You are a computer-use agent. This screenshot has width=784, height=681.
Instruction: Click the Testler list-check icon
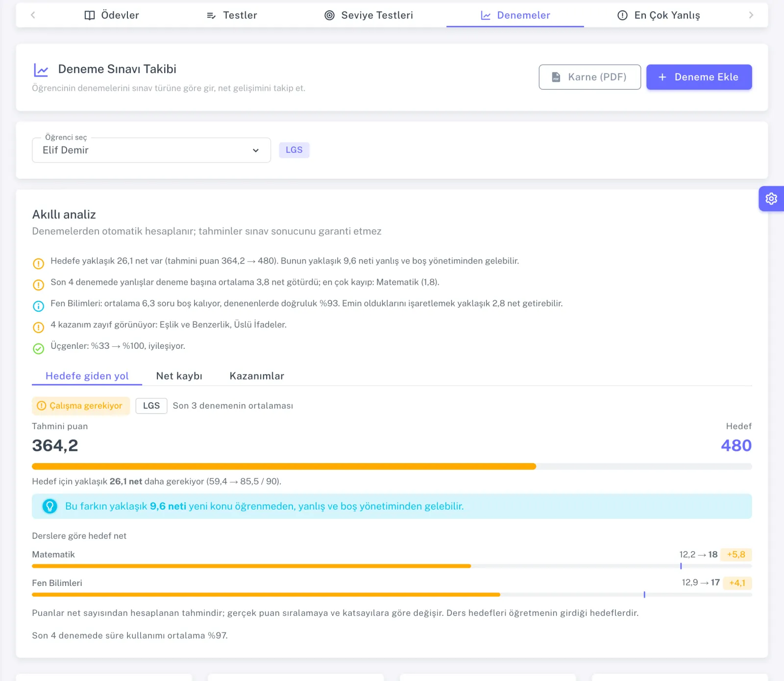pos(211,16)
